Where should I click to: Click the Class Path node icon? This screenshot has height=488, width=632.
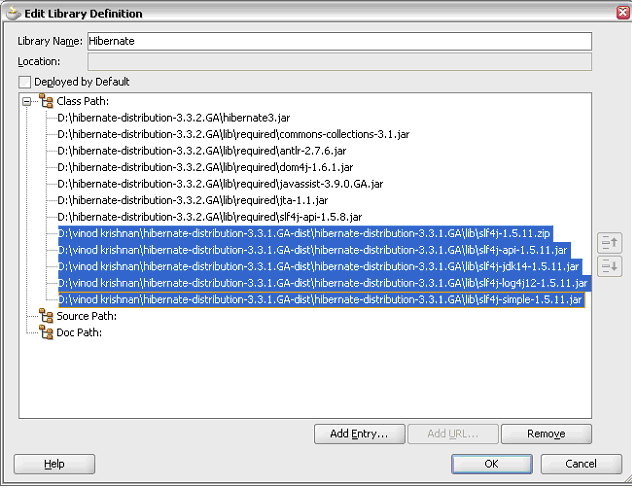point(46,101)
